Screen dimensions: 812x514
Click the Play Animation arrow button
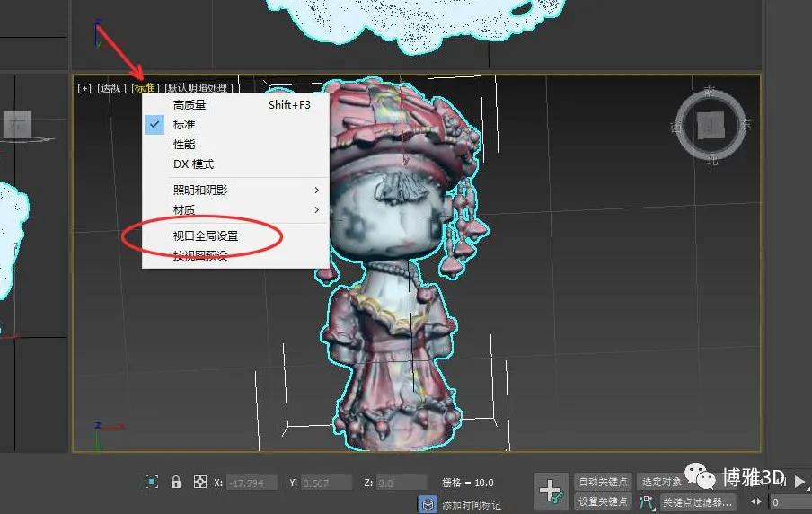[800, 482]
